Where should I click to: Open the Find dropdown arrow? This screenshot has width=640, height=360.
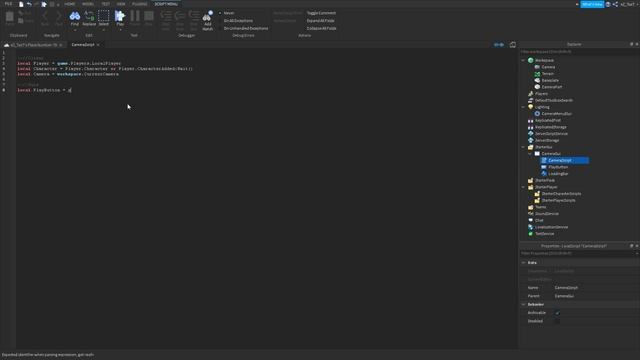(x=75, y=30)
